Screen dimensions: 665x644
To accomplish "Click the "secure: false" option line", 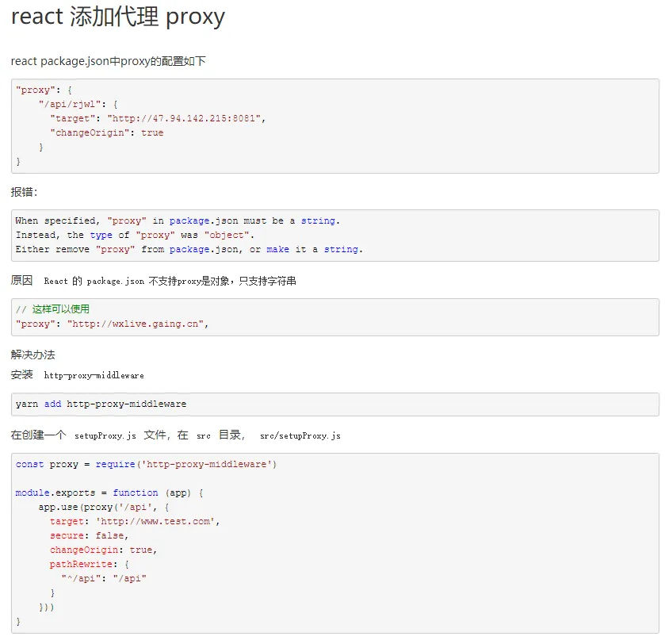I will tap(89, 535).
